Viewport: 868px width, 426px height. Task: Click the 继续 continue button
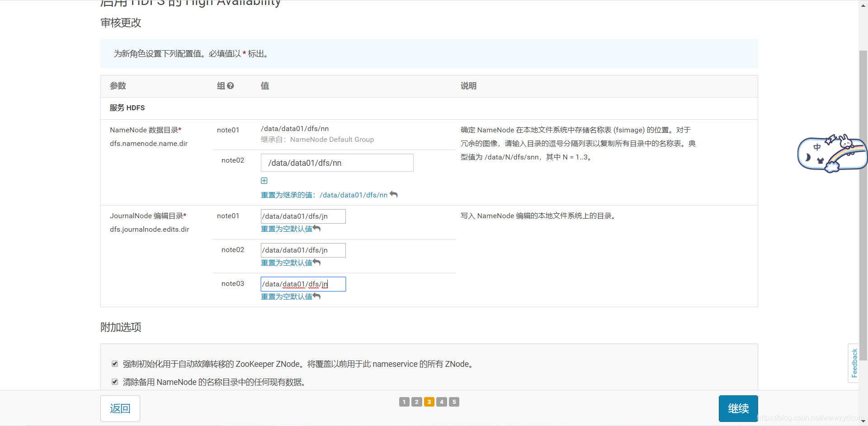pos(738,408)
